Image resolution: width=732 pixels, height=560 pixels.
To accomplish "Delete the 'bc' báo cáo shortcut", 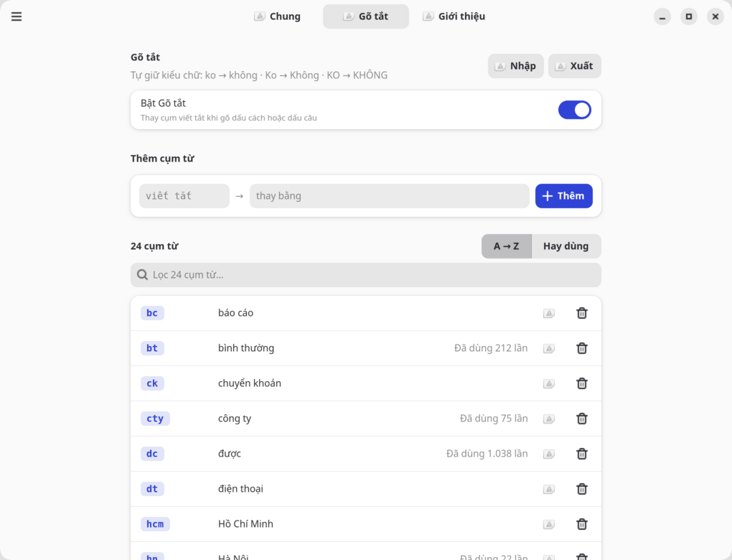I will pyautogui.click(x=582, y=313).
